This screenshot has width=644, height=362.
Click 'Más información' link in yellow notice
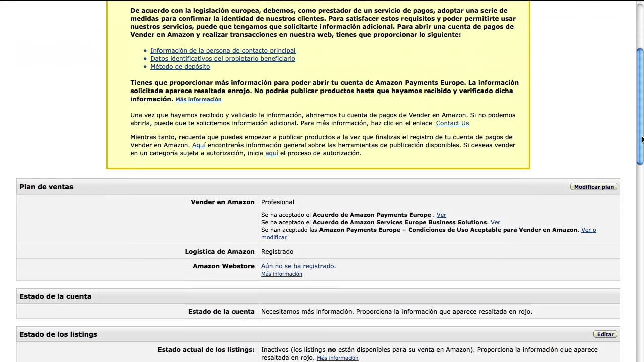click(x=198, y=100)
